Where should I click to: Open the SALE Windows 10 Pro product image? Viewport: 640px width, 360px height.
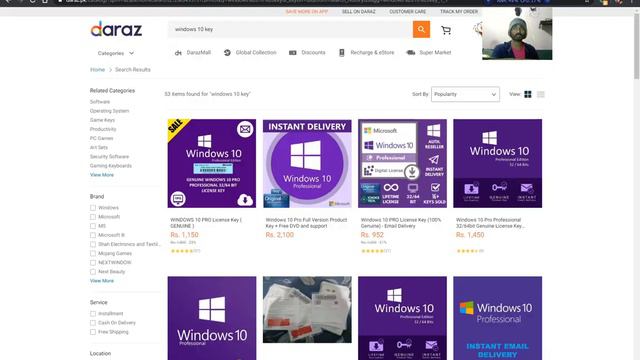tap(212, 163)
